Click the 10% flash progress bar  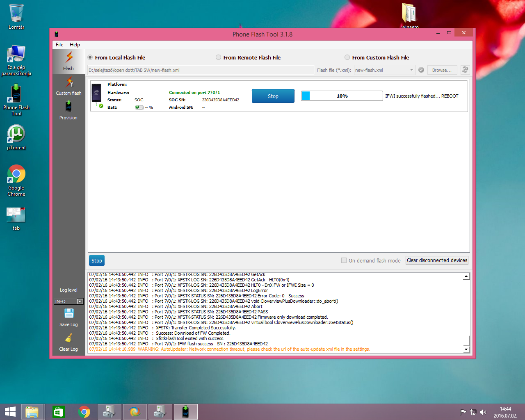[x=342, y=96]
